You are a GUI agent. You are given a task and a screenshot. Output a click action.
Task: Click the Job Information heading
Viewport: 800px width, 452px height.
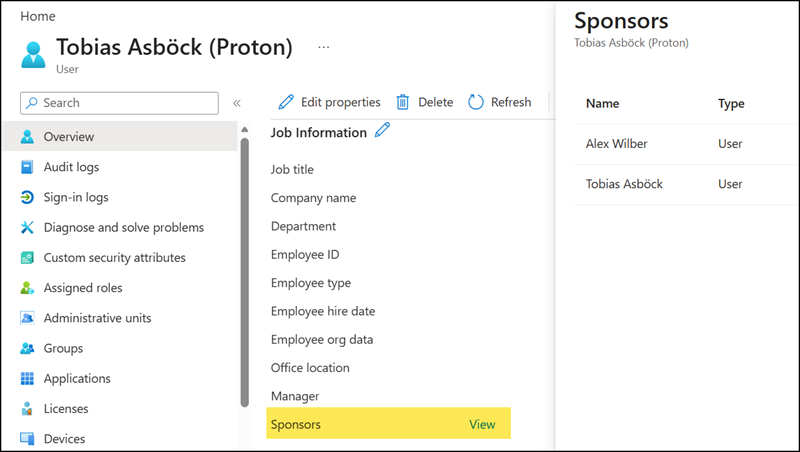319,133
